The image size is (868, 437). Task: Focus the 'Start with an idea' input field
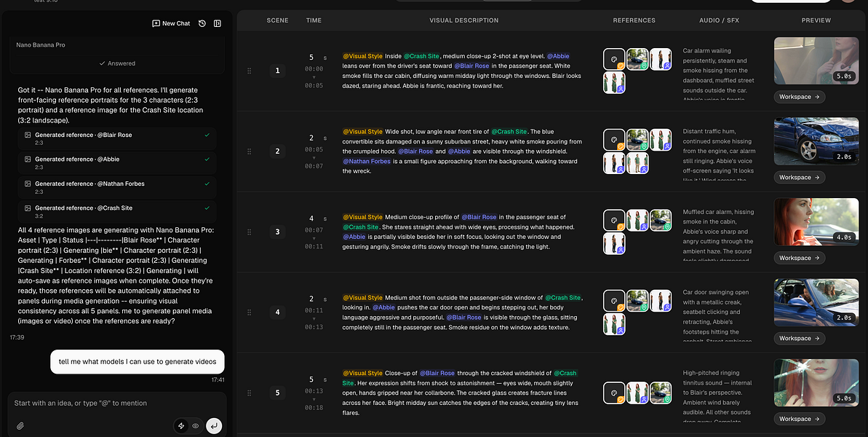point(117,403)
